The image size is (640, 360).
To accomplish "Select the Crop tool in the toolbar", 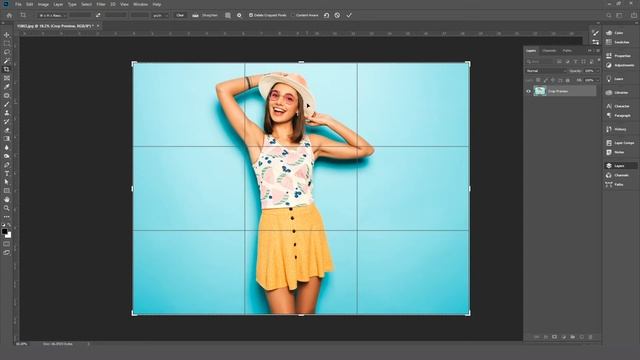I will (7, 69).
